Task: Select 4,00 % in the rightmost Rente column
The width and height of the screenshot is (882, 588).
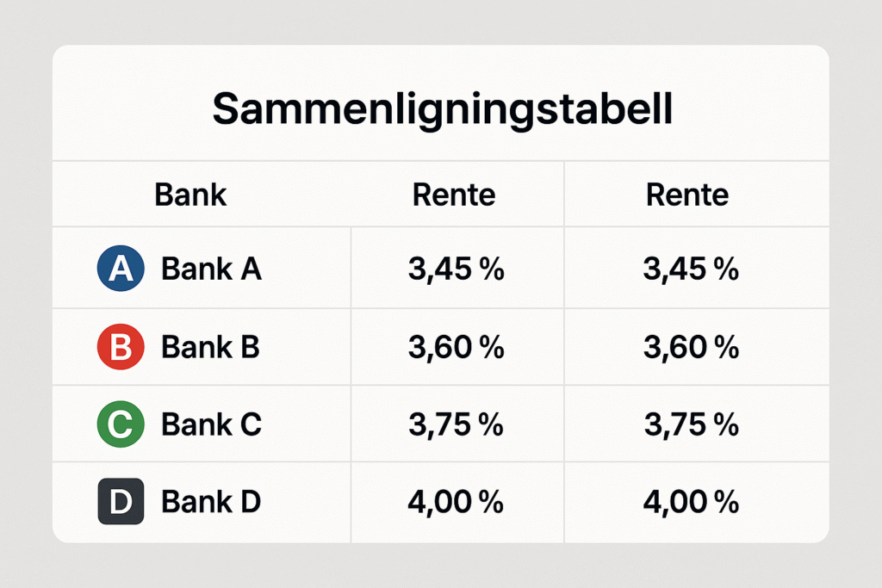Action: tap(691, 502)
